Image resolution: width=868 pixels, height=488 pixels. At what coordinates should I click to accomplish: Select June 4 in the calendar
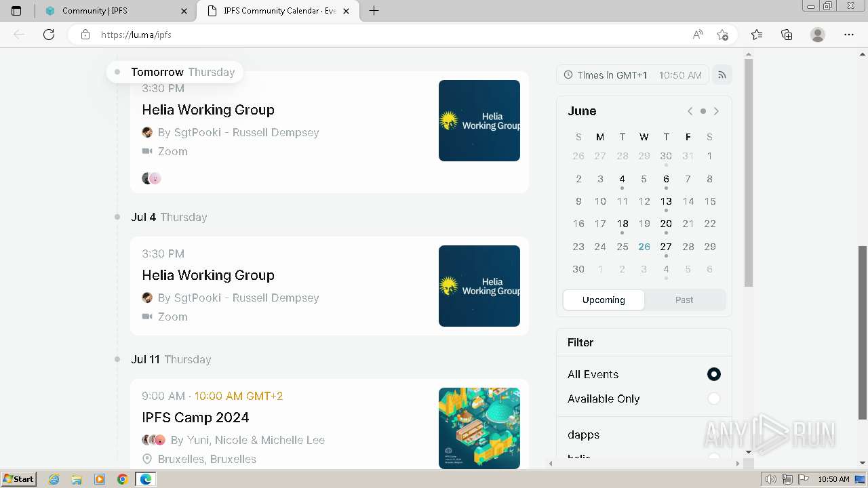point(622,179)
